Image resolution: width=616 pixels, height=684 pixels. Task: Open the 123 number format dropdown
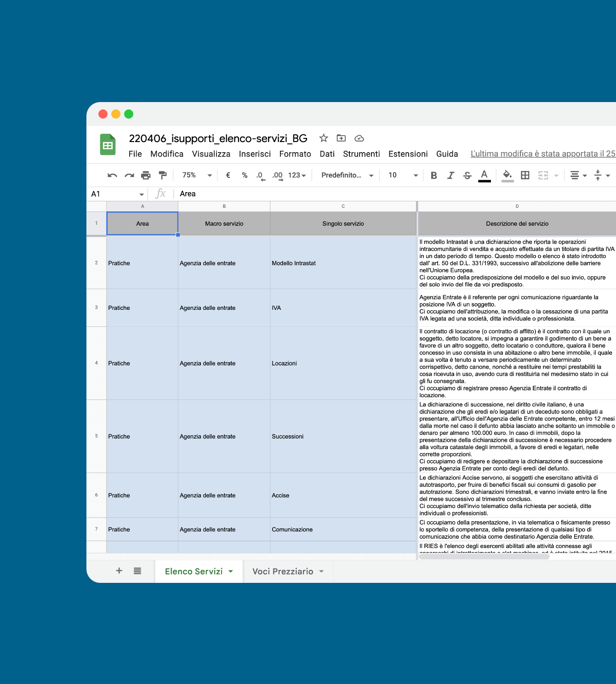(297, 175)
